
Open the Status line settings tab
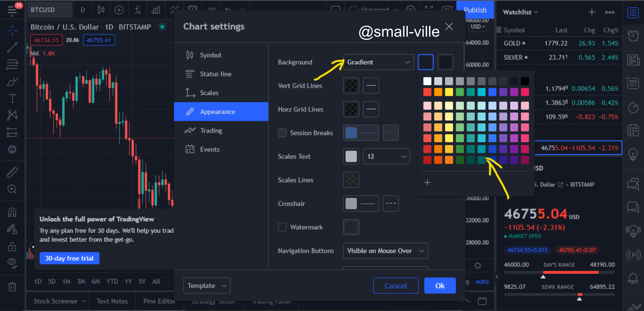tap(221, 74)
